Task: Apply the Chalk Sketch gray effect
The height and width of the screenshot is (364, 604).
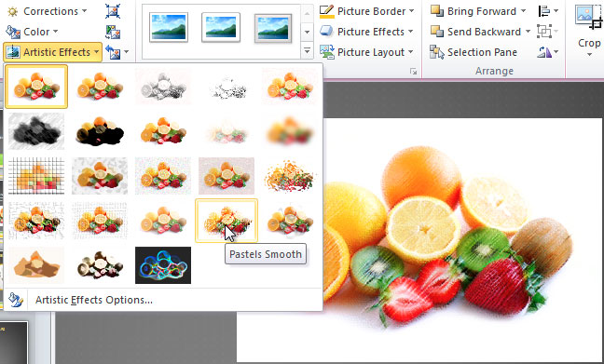Action: [x=36, y=131]
